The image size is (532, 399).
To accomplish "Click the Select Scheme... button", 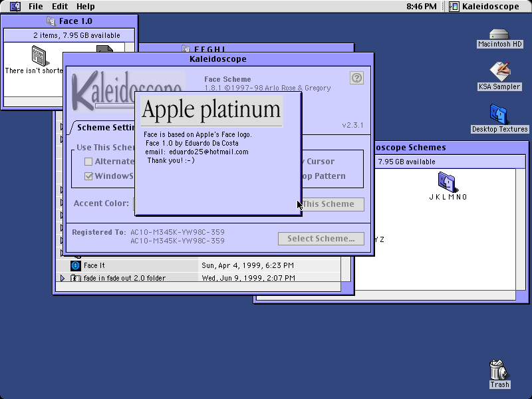I will coord(321,239).
